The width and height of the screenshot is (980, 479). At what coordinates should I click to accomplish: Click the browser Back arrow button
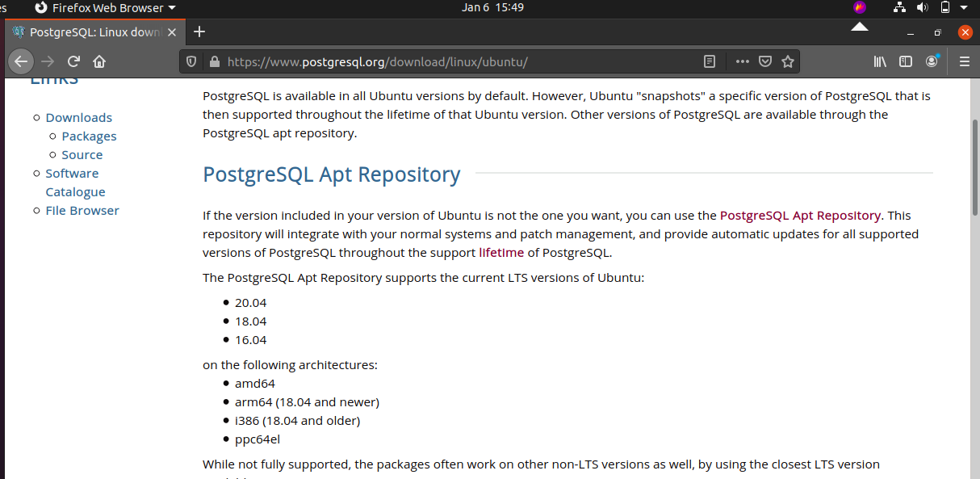click(21, 61)
